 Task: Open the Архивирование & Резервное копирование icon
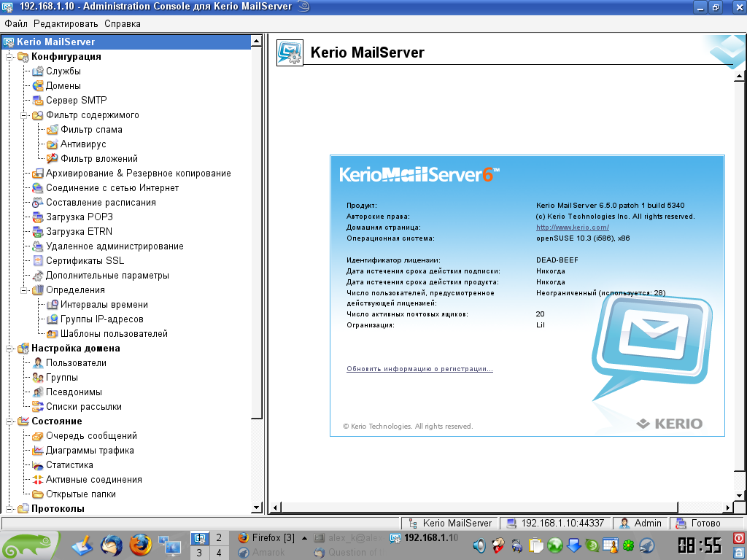click(x=38, y=174)
